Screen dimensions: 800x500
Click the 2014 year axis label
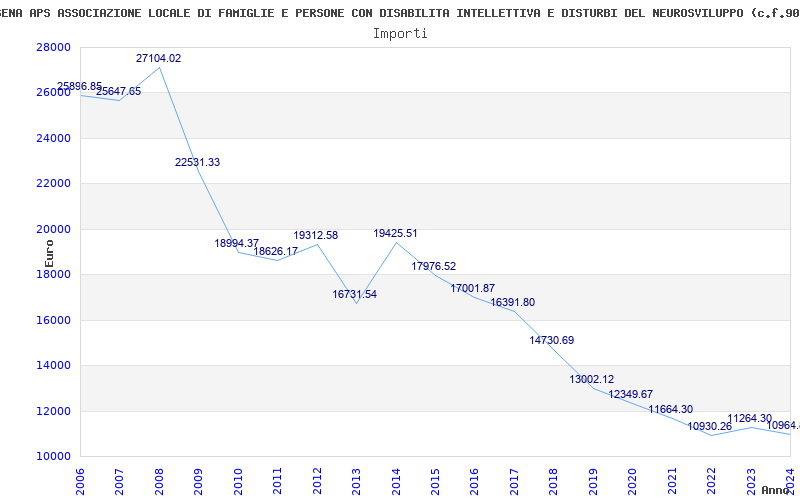[396, 482]
